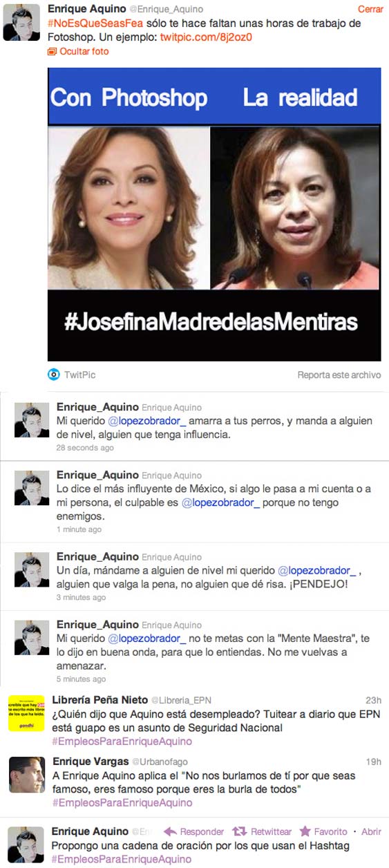
Task: Click the TwitPic eye logo icon
Action: [53, 375]
